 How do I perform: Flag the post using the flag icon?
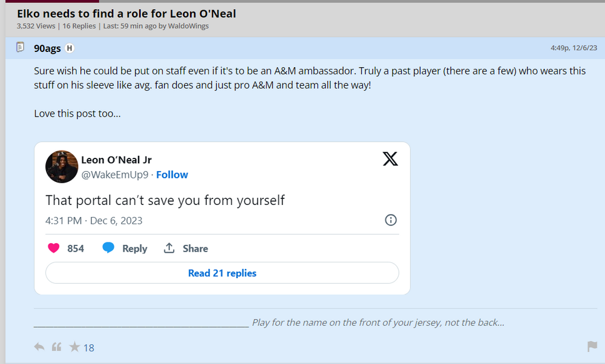coord(594,346)
